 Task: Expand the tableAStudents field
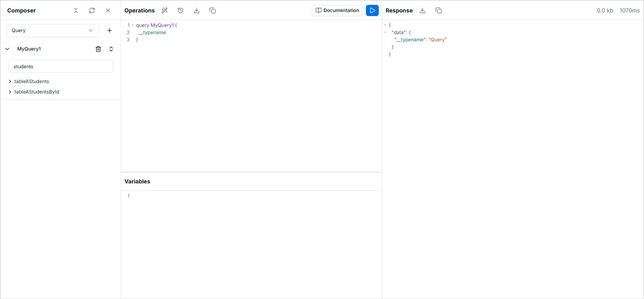point(10,81)
